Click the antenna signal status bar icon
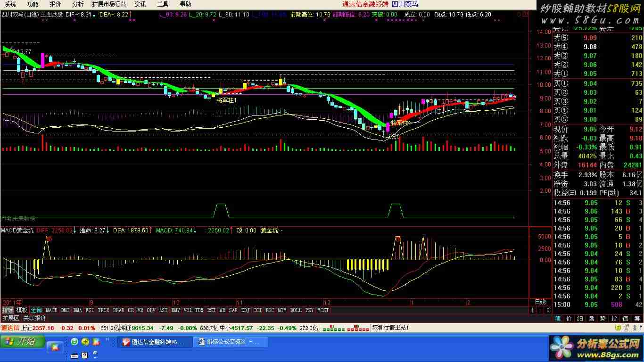 [x=627, y=327]
